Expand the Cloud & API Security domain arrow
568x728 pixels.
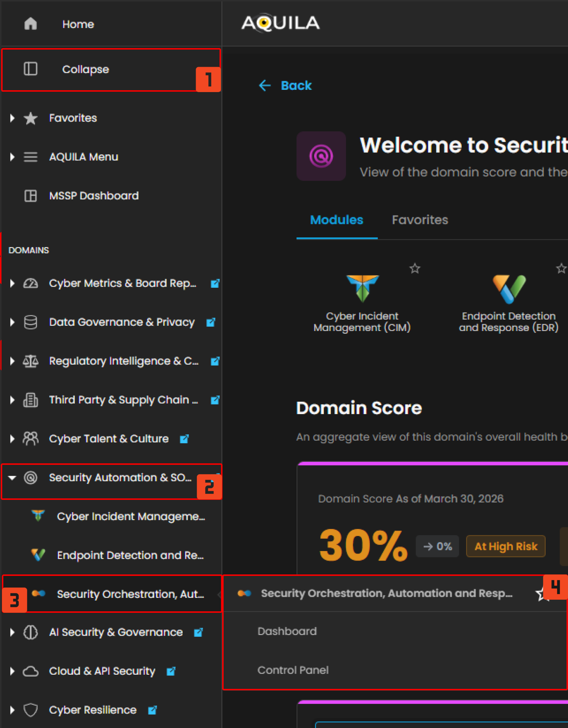pyautogui.click(x=12, y=671)
